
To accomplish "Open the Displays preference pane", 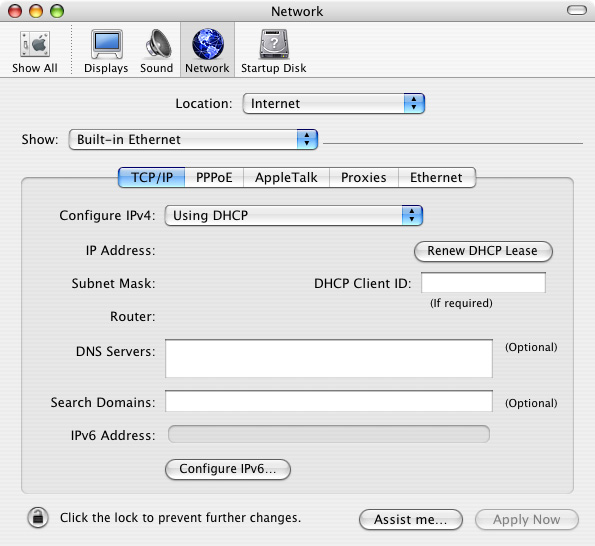I will click(x=106, y=52).
